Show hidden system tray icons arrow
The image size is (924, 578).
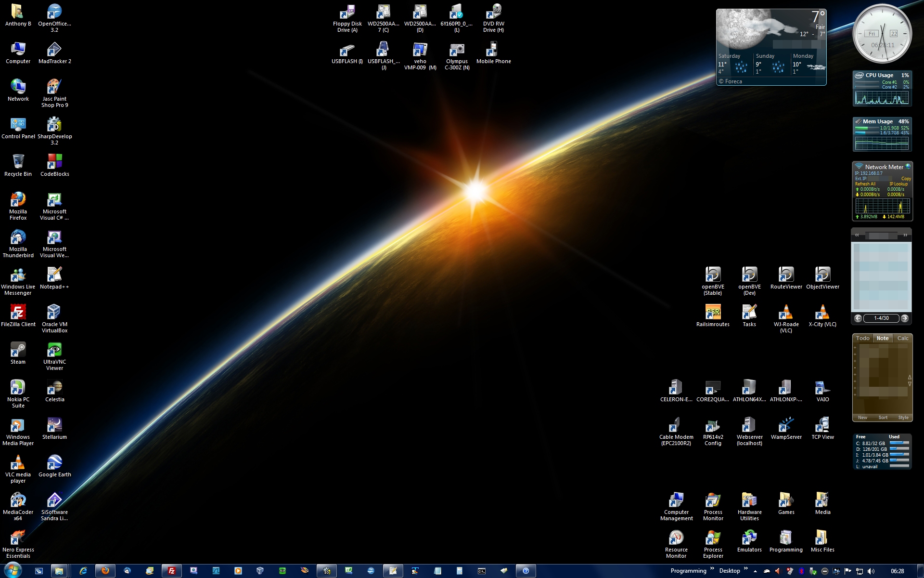[755, 571]
